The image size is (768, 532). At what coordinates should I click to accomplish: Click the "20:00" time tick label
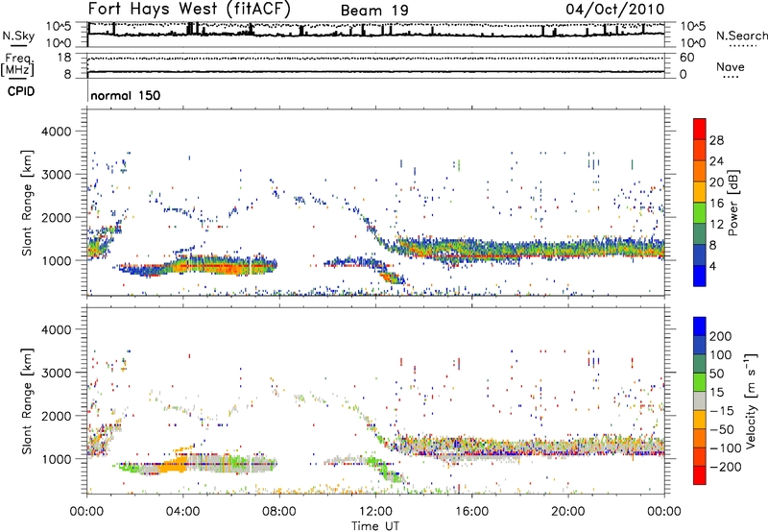pos(567,512)
